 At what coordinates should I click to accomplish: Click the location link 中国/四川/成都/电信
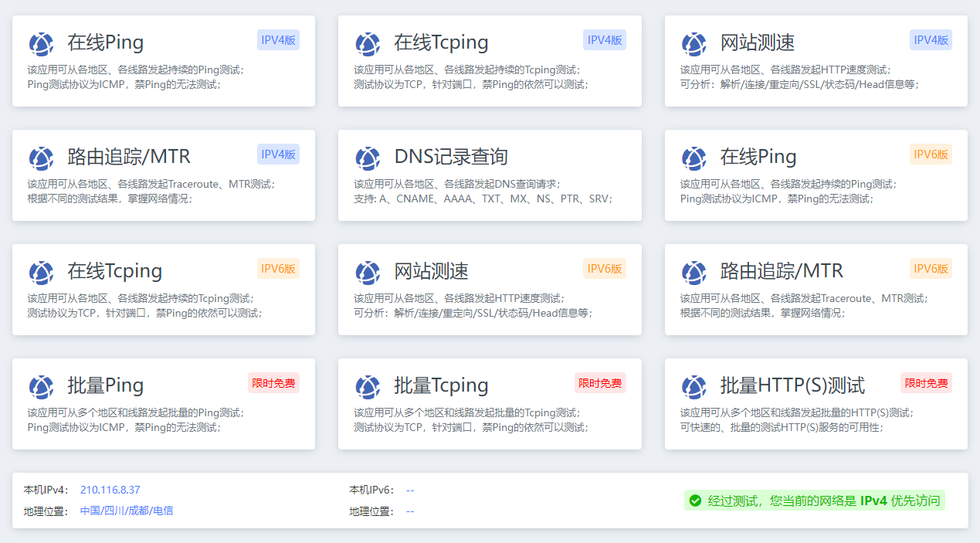coord(127,511)
